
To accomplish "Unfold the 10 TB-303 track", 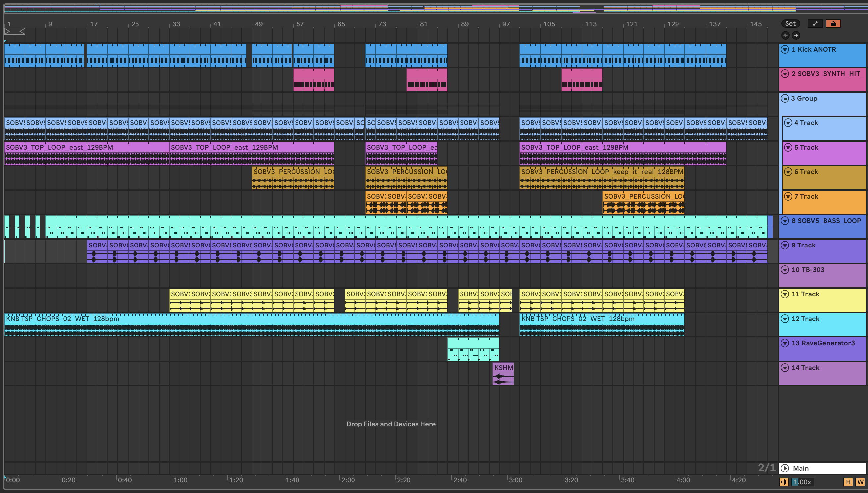I will coord(785,270).
